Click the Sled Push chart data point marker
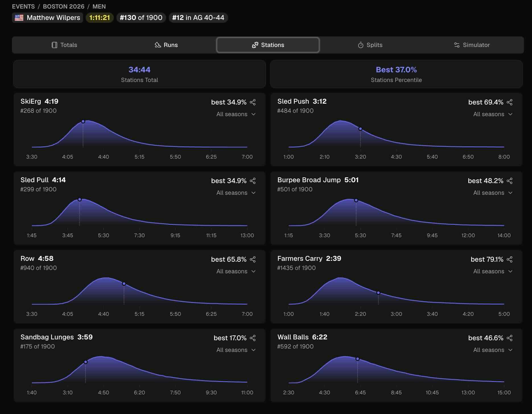Image resolution: width=532 pixels, height=414 pixels. (360, 129)
